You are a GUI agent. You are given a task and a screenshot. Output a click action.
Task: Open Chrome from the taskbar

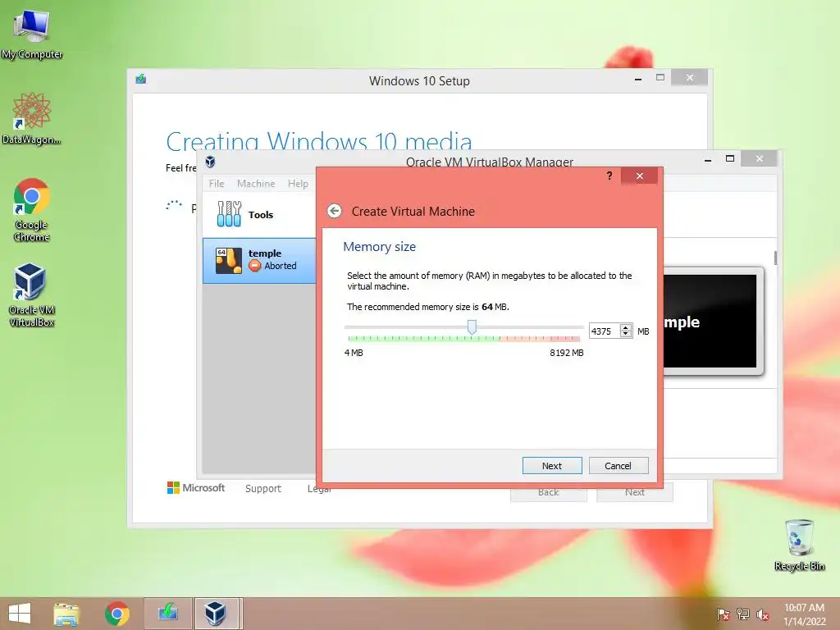coord(116,614)
